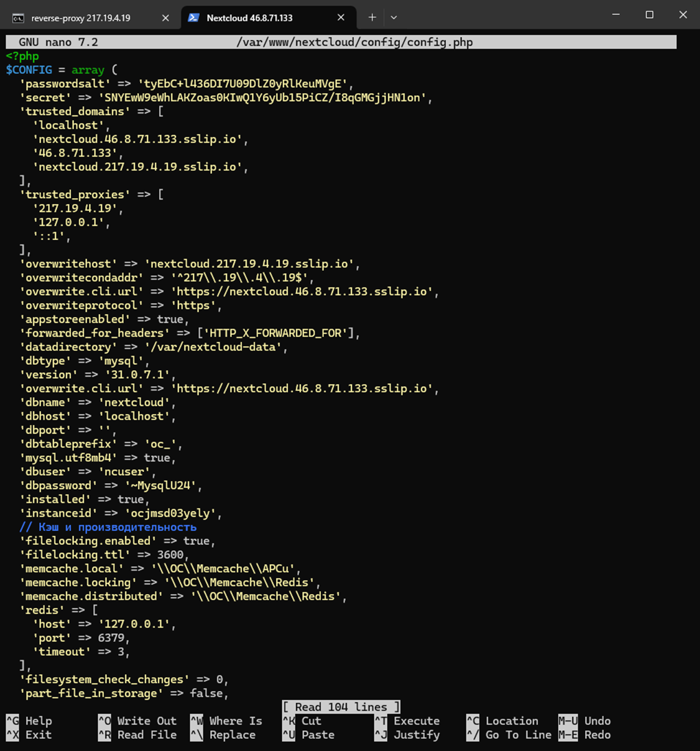Viewport: 700px width, 751px height.
Task: Click the 'secret' value string
Action: tap(262, 97)
